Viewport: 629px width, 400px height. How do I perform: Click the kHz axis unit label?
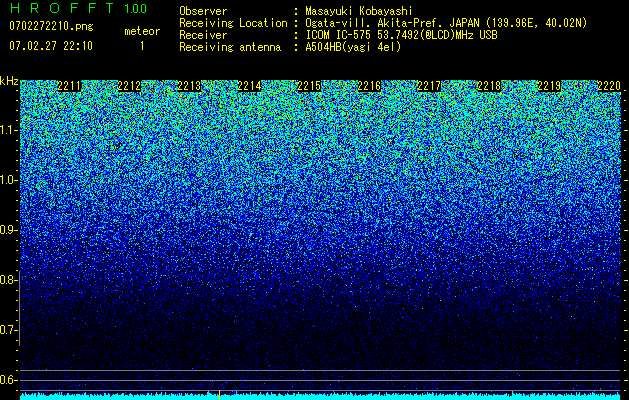(9, 81)
